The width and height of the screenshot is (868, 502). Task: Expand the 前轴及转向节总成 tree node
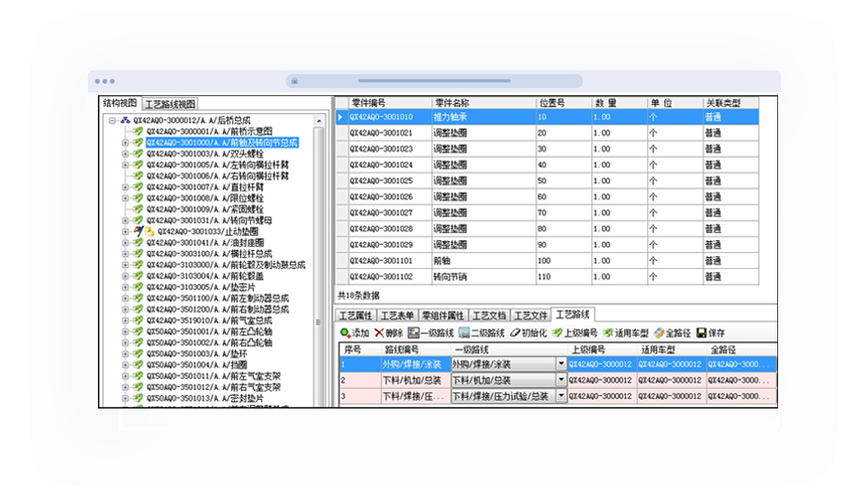[x=126, y=142]
